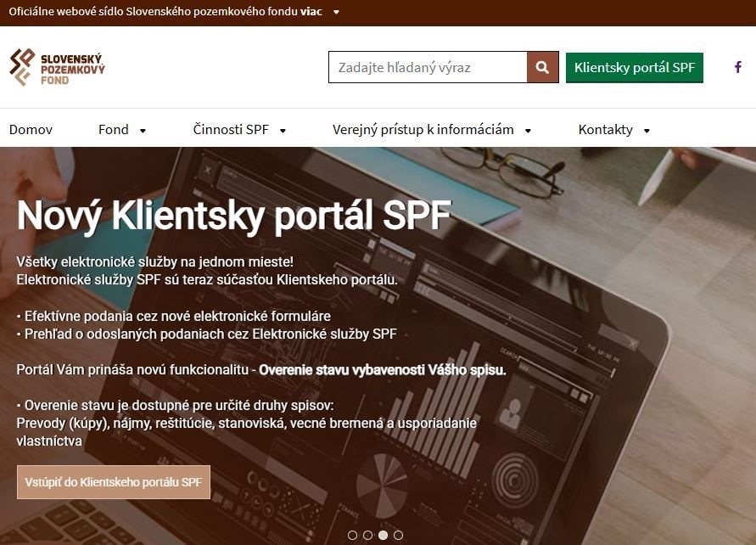Jump to the fourth carousel slide dot
The height and width of the screenshot is (545, 756).
(398, 535)
